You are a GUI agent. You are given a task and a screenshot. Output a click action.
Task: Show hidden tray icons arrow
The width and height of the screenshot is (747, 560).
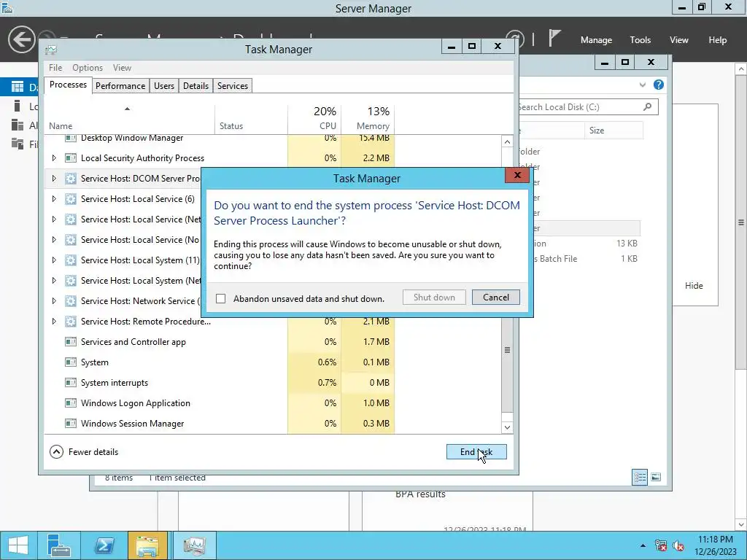coord(643,545)
